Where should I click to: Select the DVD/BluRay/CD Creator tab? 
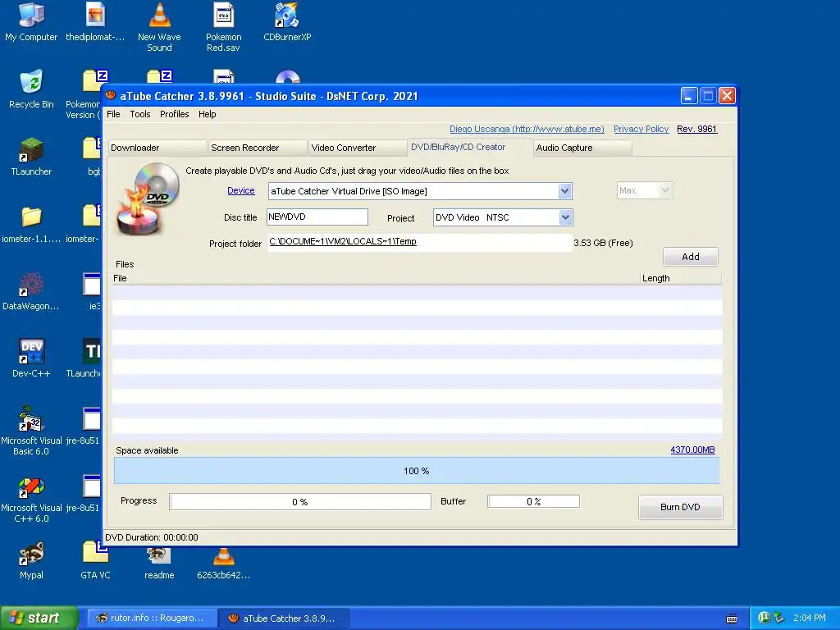point(470,147)
